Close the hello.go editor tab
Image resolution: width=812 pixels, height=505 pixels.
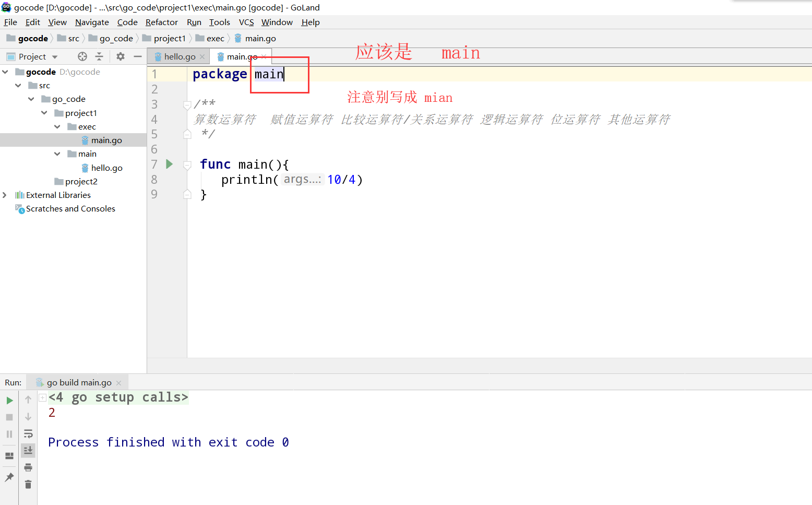(x=202, y=57)
